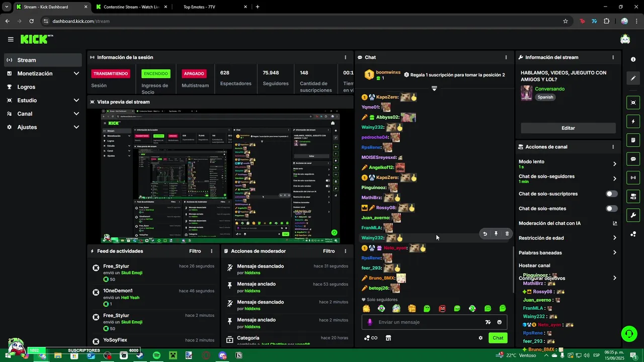
Task: Send message with green Chat button
Action: coord(498,338)
